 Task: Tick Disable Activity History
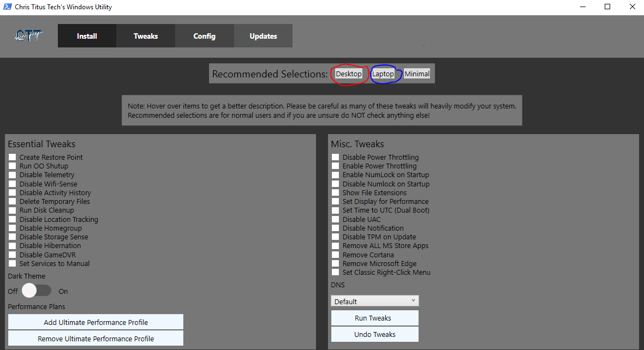pos(13,192)
